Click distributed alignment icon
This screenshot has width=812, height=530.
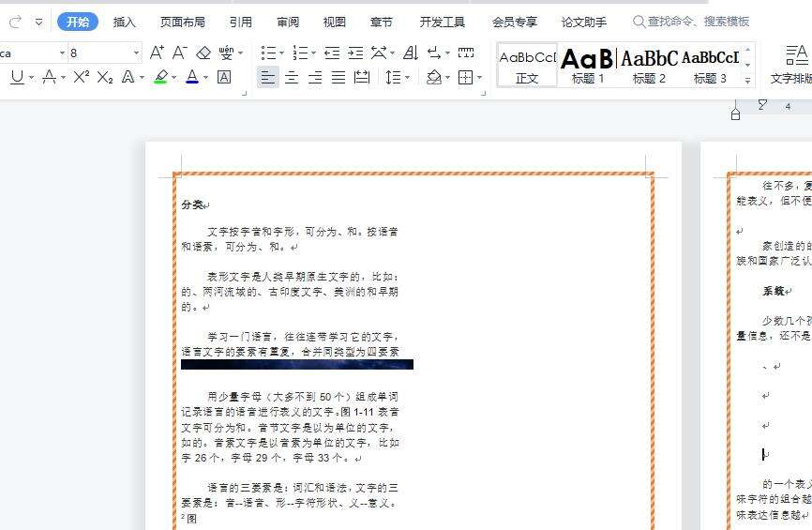tap(362, 77)
